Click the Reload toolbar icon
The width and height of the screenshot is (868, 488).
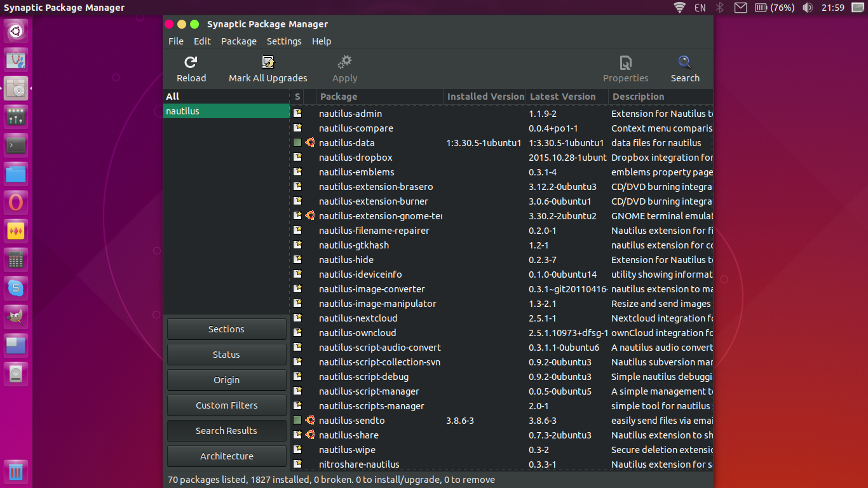click(x=191, y=62)
